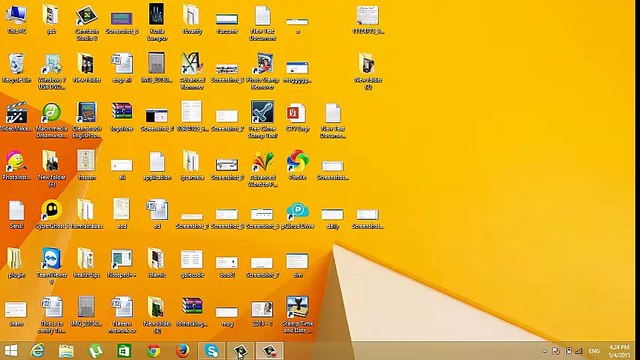
Task: Select the 'This is to certify' document
Action: coord(52,315)
